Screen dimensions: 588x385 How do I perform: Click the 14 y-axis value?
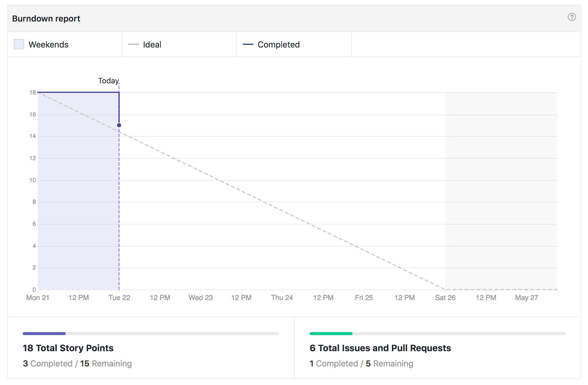[33, 136]
